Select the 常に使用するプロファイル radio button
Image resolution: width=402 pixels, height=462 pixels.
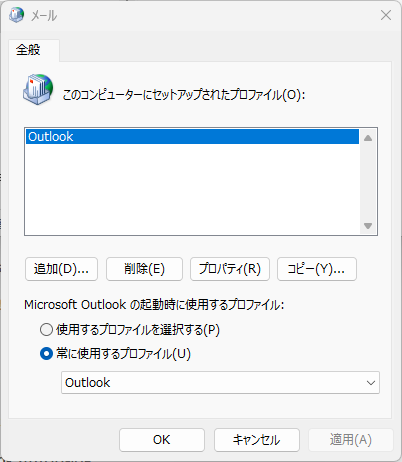46,353
